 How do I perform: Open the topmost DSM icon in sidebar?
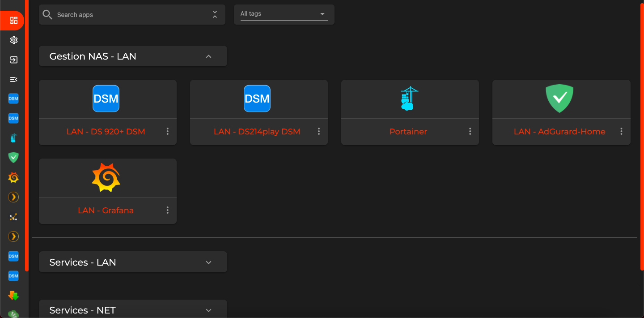(x=13, y=99)
